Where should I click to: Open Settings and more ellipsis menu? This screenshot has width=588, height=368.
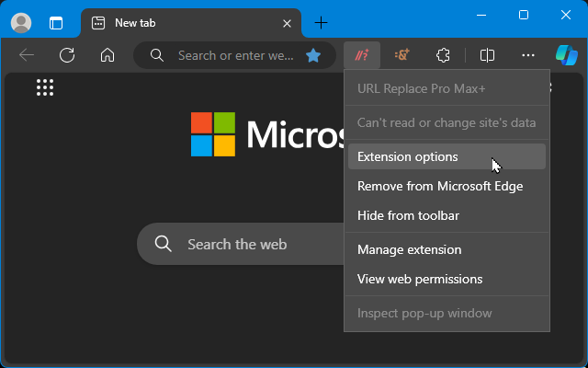pos(528,55)
